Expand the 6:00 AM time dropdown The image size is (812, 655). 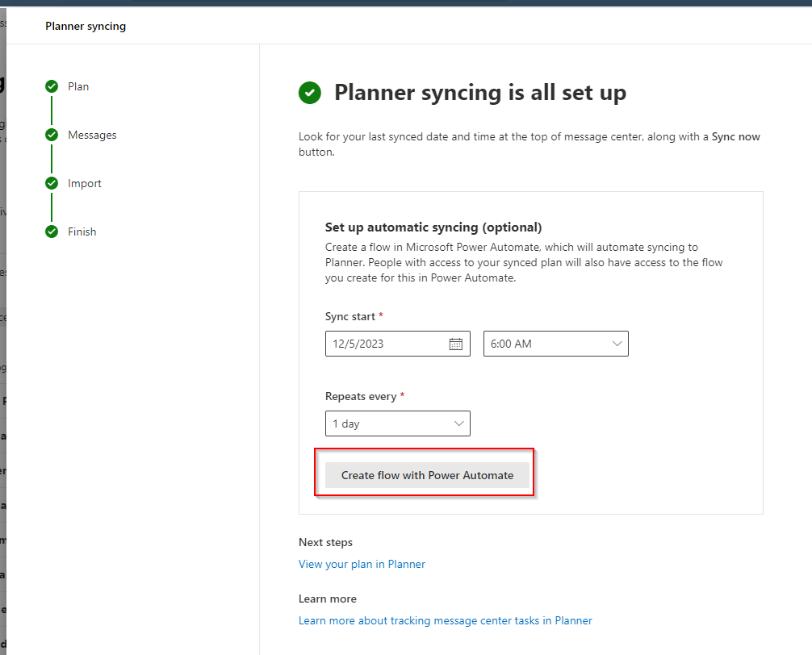click(x=555, y=344)
